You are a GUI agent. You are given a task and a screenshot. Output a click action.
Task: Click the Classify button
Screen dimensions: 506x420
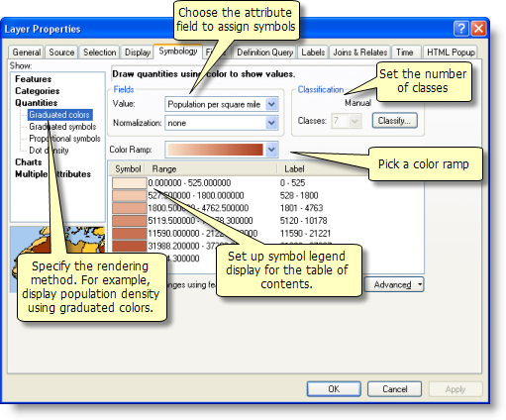click(x=394, y=121)
